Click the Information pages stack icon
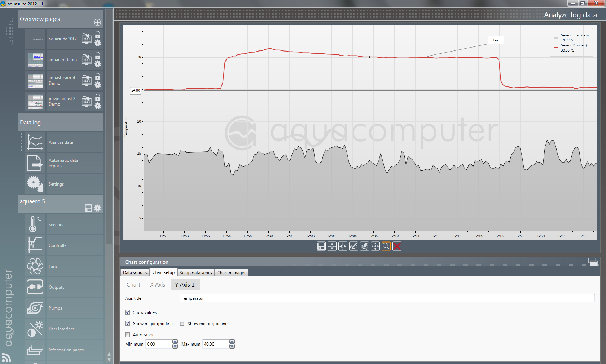 pos(35,350)
